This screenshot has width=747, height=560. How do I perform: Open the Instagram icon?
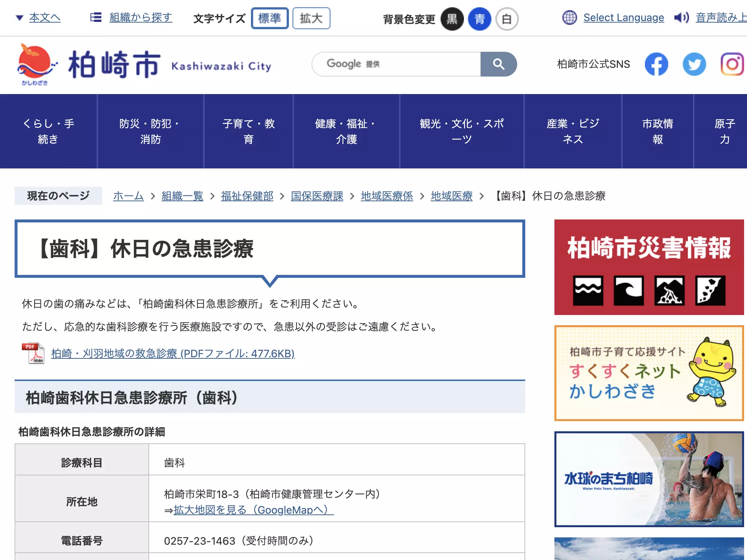pos(732,64)
